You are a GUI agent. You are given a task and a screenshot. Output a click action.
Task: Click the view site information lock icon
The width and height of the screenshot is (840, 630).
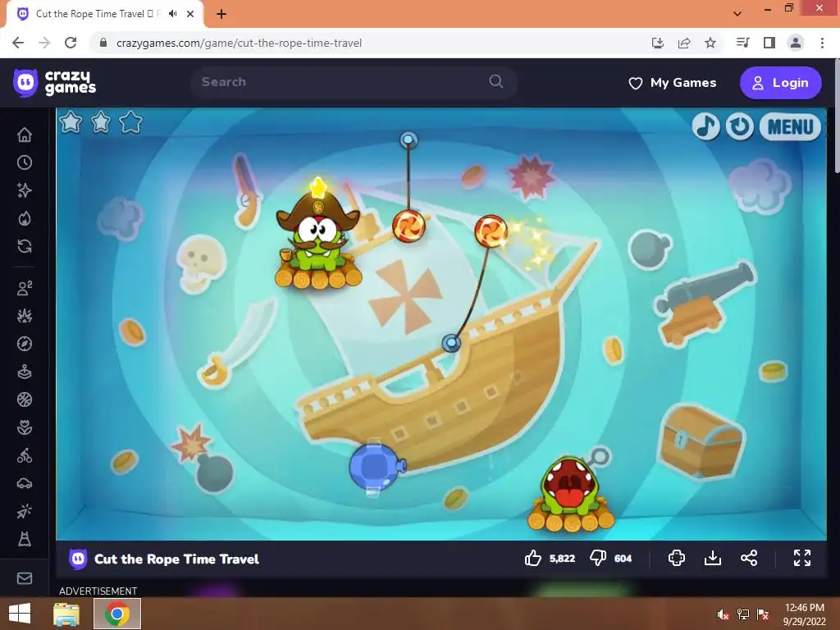click(103, 43)
